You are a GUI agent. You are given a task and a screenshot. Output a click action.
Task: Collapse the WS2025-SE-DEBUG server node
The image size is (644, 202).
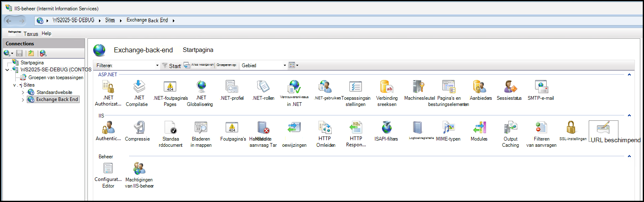pyautogui.click(x=7, y=70)
